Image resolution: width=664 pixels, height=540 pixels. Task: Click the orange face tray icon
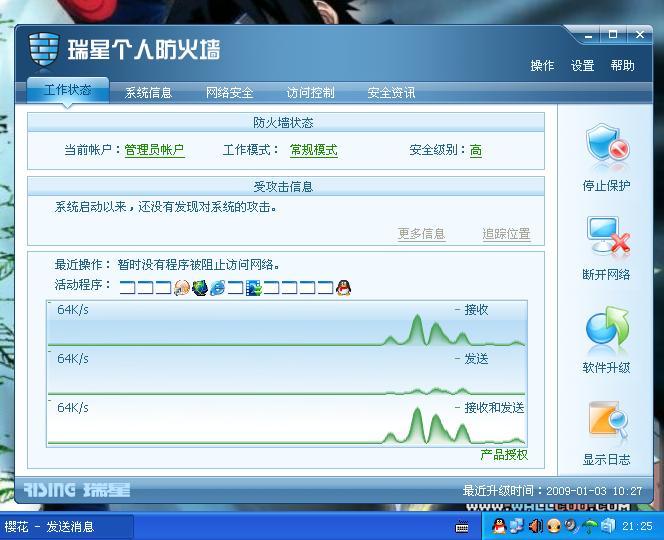click(x=553, y=526)
